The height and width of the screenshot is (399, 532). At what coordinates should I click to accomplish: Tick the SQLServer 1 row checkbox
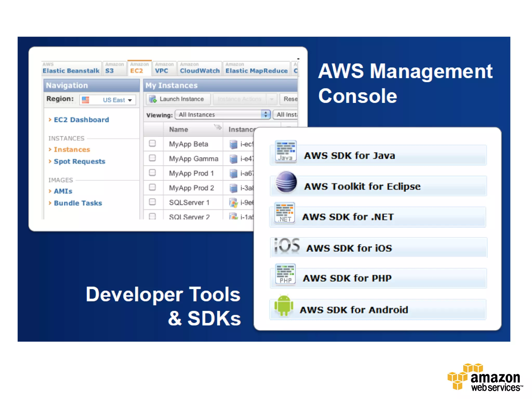point(152,202)
